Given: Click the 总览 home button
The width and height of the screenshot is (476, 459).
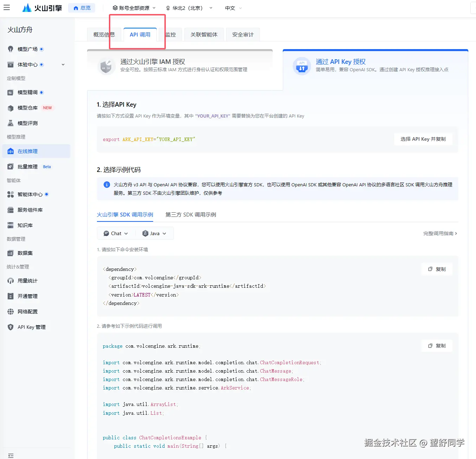Looking at the screenshot, I should 82,8.
